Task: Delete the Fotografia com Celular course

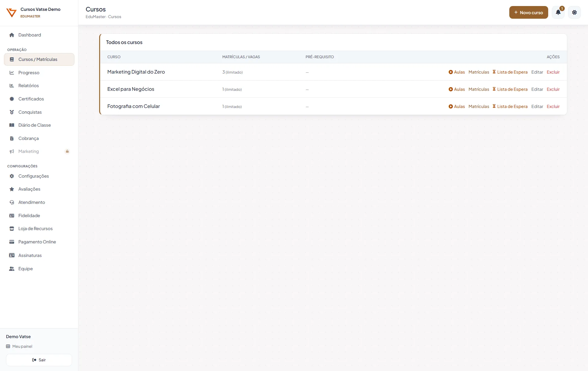Action: click(553, 106)
